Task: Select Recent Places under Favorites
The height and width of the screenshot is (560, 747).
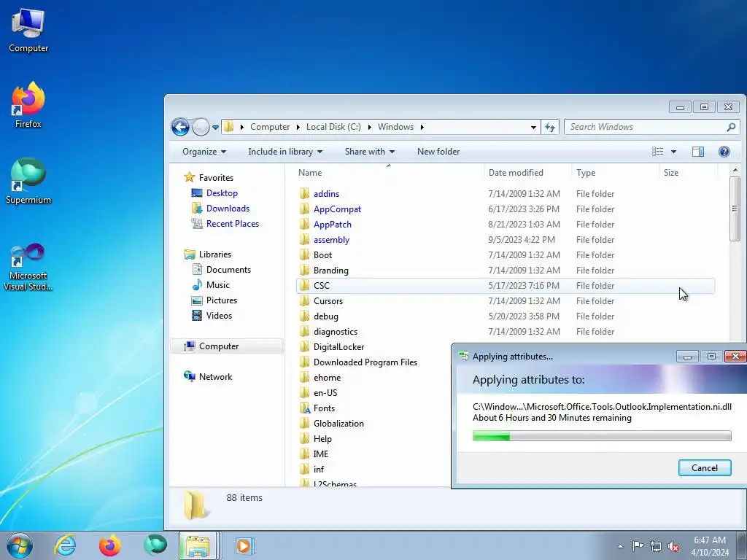Action: pos(233,223)
